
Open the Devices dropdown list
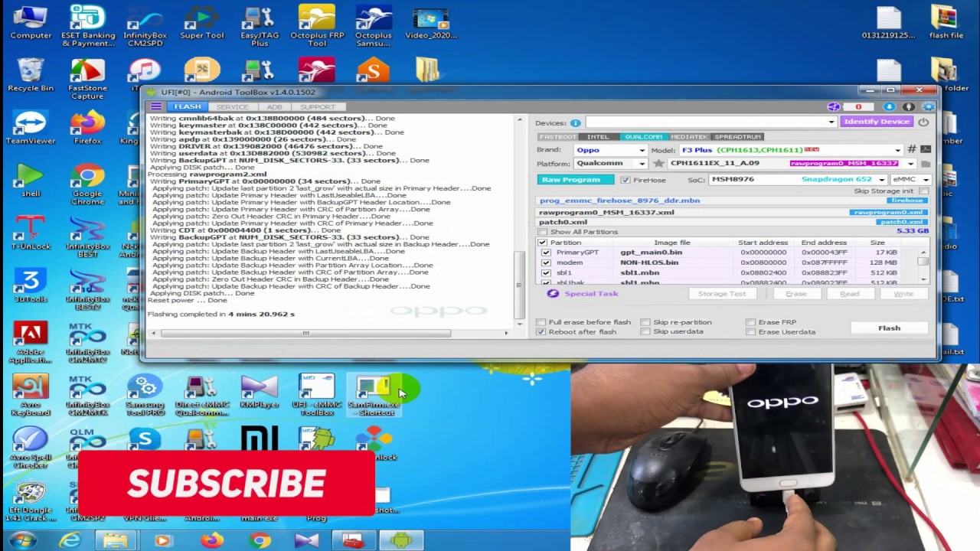pos(831,122)
